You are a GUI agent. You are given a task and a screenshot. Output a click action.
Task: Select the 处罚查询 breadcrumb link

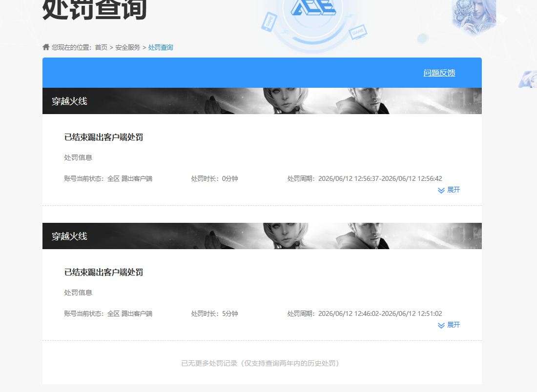coord(161,47)
